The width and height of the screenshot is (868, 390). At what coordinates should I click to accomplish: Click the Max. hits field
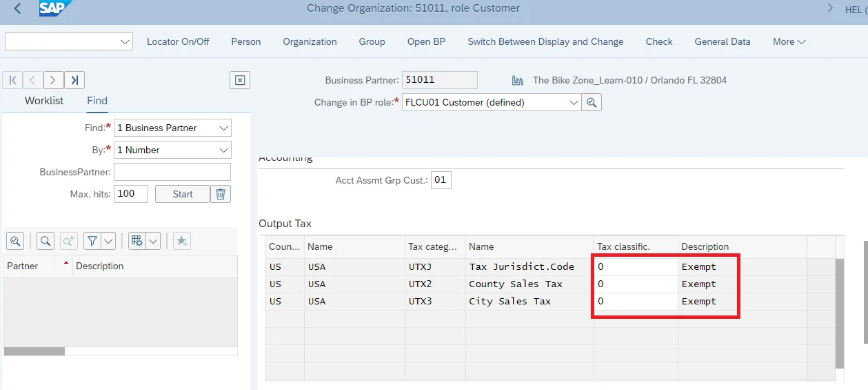(x=131, y=194)
